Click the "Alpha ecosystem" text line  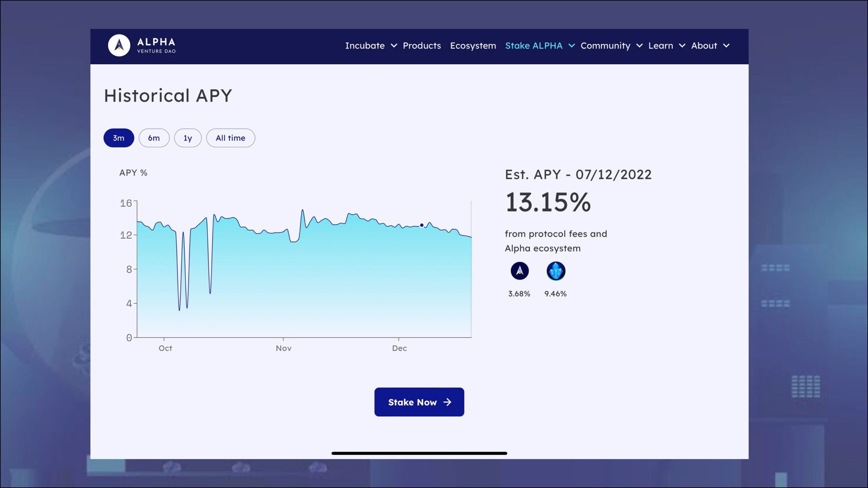542,248
